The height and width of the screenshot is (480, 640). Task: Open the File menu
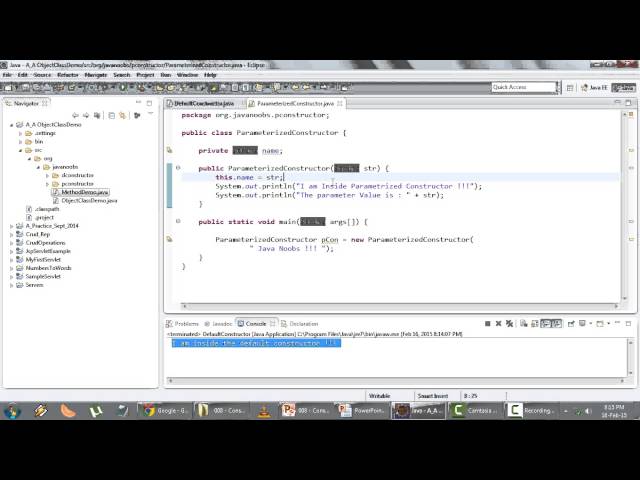7,75
